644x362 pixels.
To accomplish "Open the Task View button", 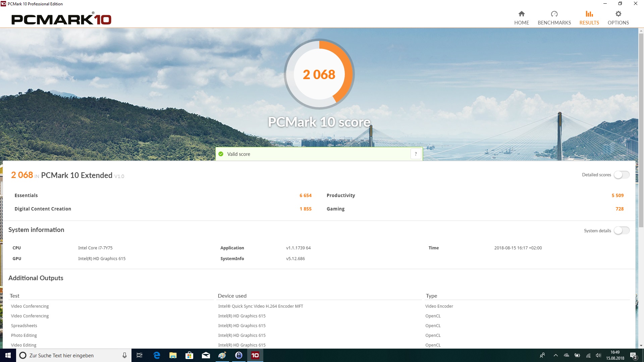I will [140, 355].
